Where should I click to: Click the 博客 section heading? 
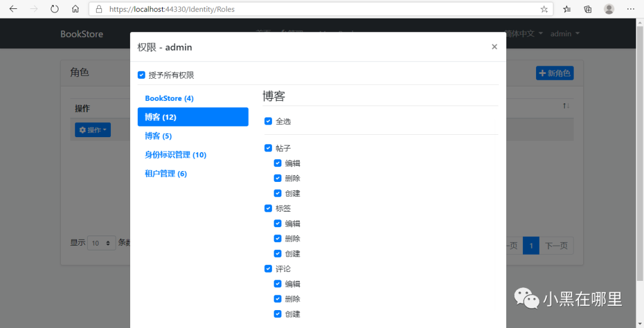[x=274, y=96]
